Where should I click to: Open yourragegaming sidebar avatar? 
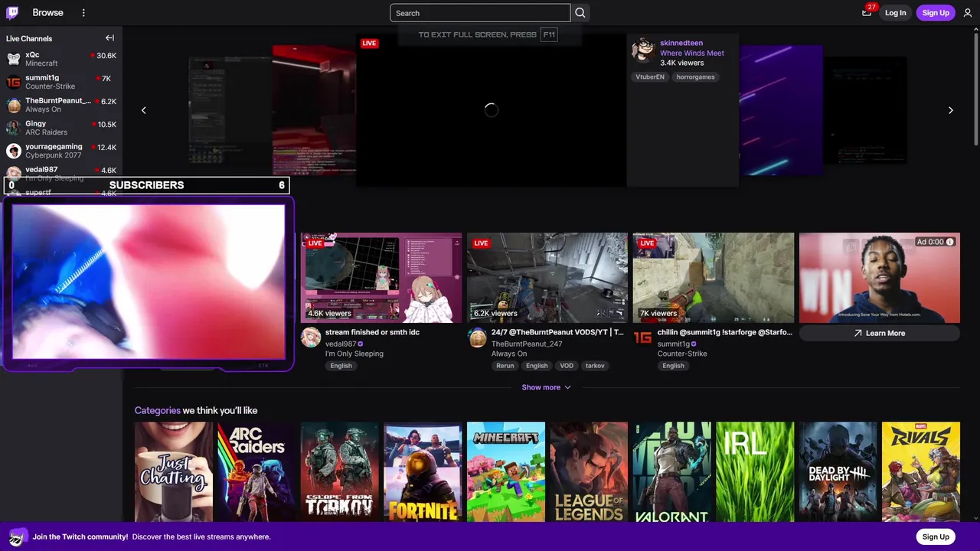[x=14, y=151]
